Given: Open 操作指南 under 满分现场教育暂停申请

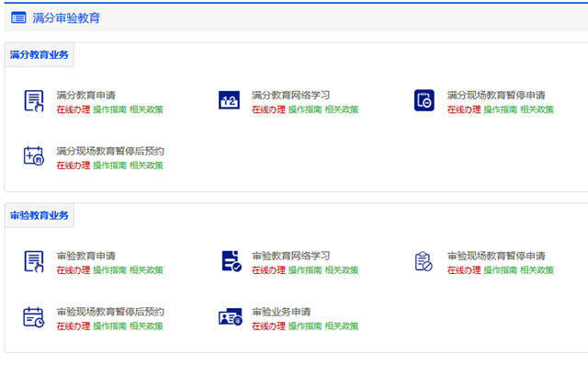Looking at the screenshot, I should click(500, 109).
